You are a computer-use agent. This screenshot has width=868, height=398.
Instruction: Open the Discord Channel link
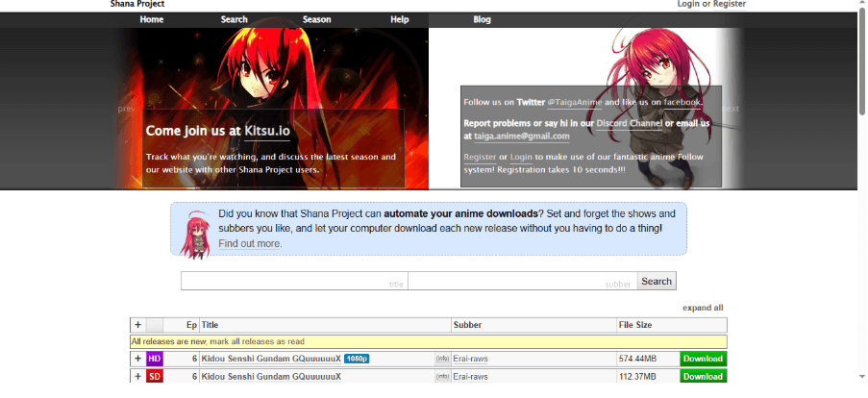tap(630, 123)
